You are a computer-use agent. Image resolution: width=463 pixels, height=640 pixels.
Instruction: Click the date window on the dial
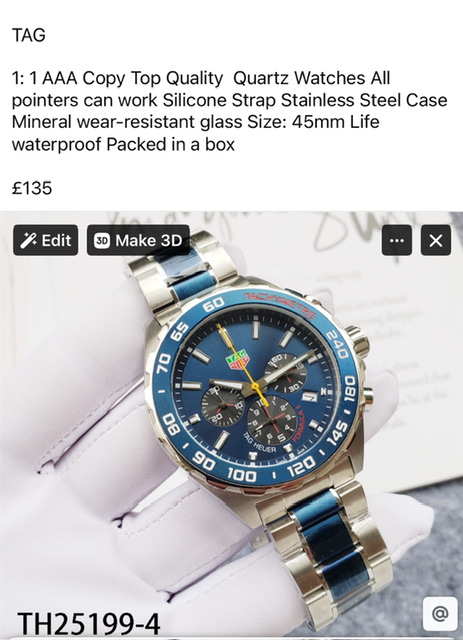[310, 396]
